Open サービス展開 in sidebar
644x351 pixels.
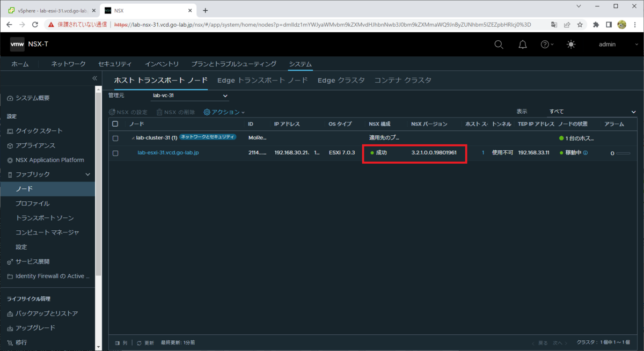pyautogui.click(x=32, y=261)
